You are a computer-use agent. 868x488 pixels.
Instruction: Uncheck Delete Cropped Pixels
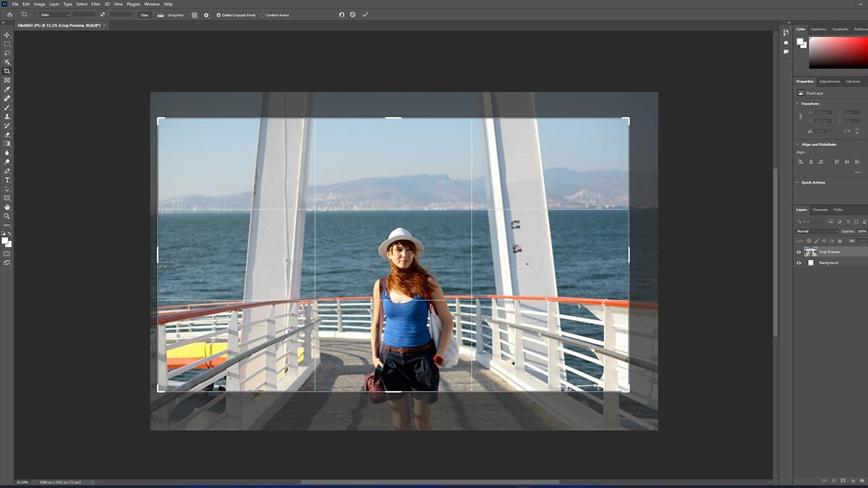coord(218,14)
